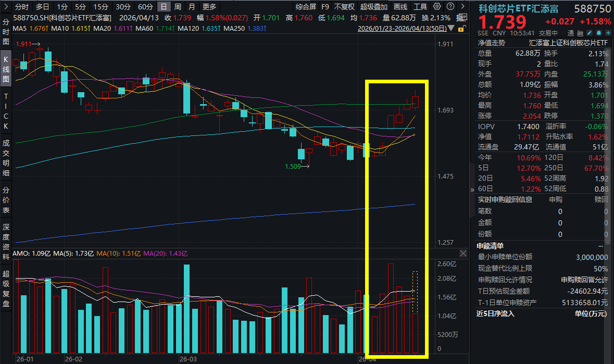Set a price alert using the bell icon
This screenshot has width=614, height=364.
(598, 32)
